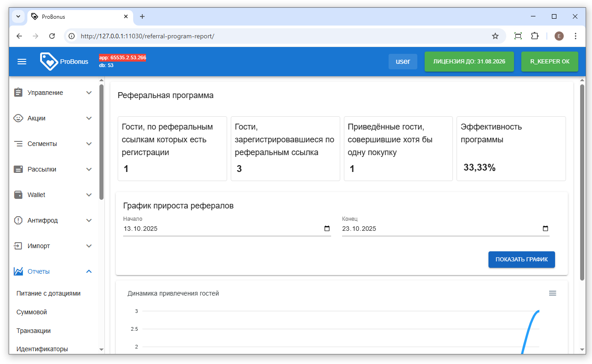This screenshot has width=592, height=364.
Task: Collapse the Отчеты menu section
Action: [89, 271]
